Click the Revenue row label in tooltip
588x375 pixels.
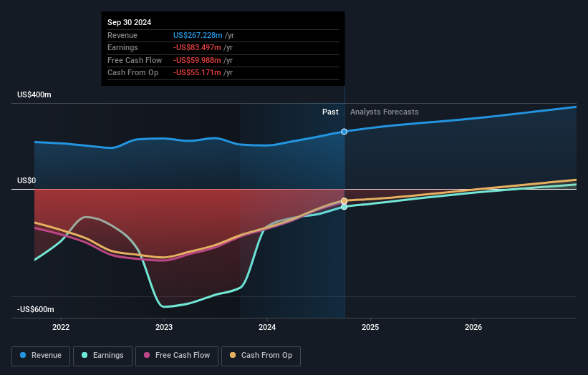click(122, 35)
